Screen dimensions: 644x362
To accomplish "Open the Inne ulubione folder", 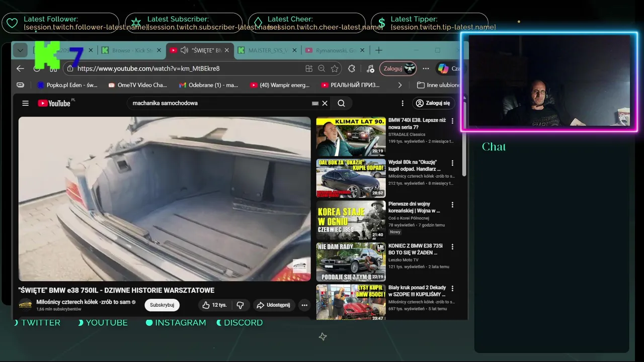I will tap(438, 85).
